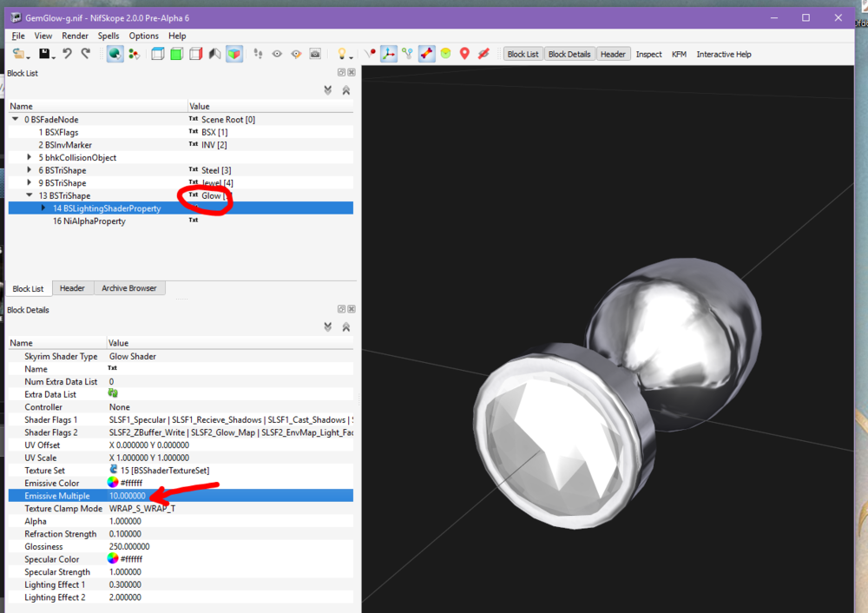Open the Options menu
The width and height of the screenshot is (868, 613).
[144, 36]
